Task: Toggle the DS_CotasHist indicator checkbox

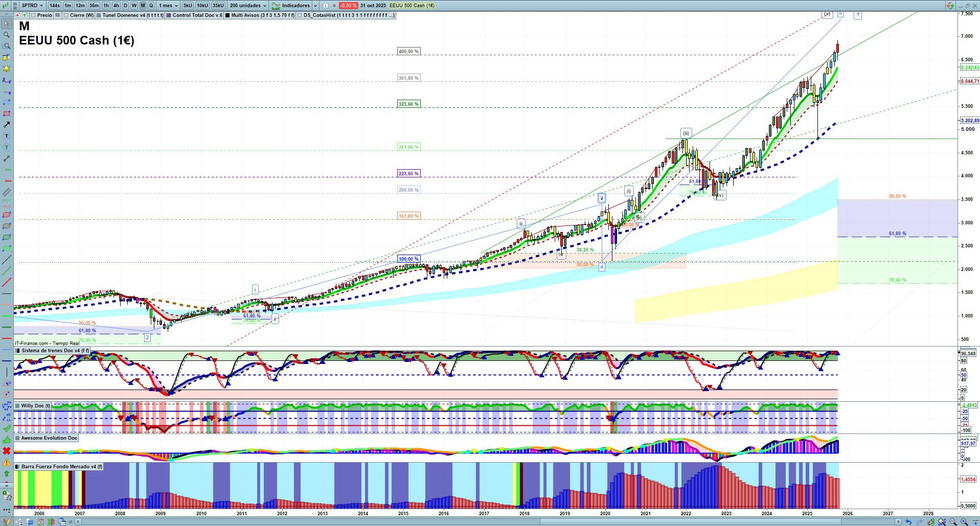Action: click(x=300, y=15)
